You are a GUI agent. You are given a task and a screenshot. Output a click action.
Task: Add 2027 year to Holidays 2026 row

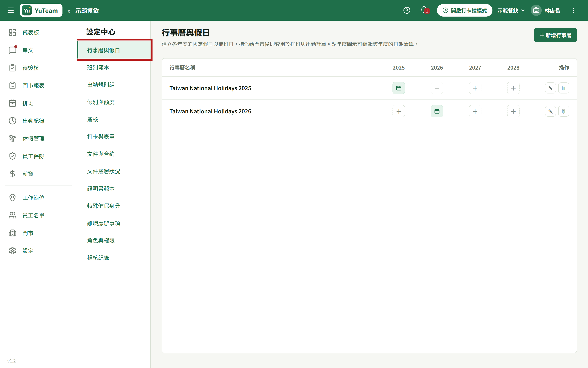pos(475,111)
